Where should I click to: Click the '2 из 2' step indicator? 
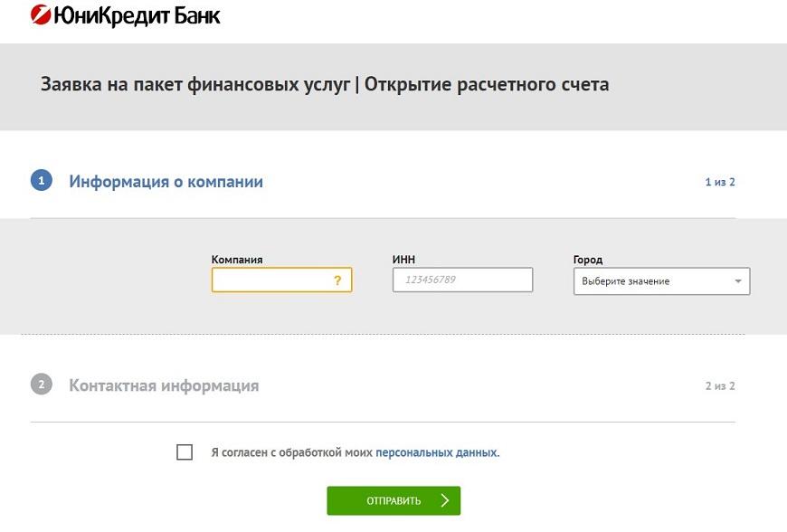720,385
